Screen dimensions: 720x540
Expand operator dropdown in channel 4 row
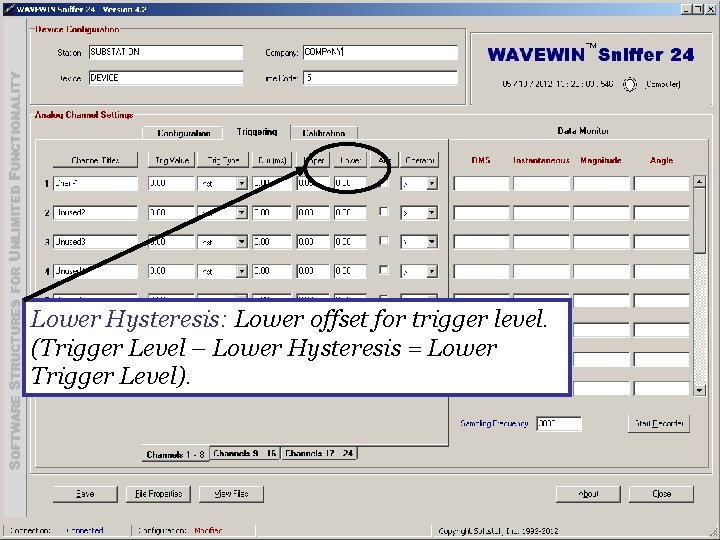[432, 271]
